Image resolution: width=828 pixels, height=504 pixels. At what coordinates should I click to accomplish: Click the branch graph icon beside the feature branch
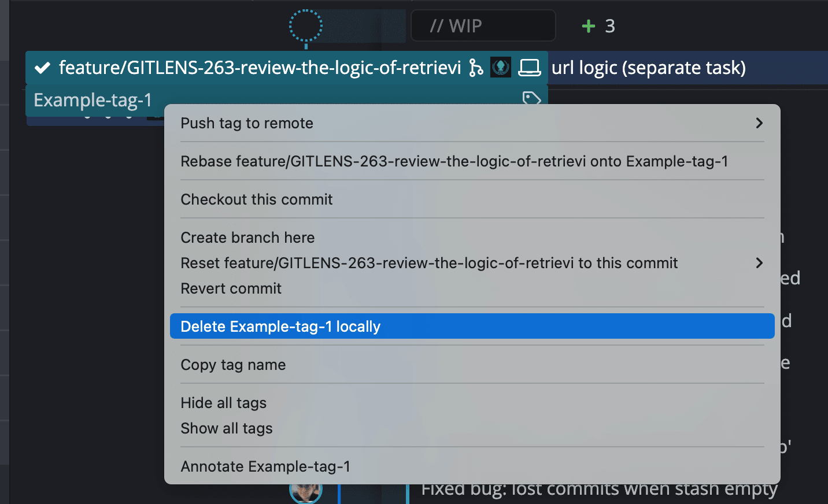[x=476, y=67]
